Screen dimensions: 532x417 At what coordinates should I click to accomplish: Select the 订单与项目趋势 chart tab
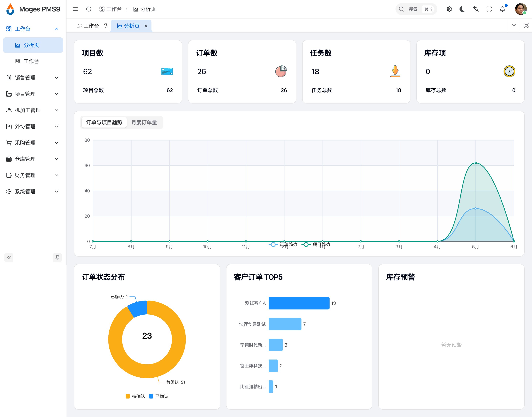[104, 122]
